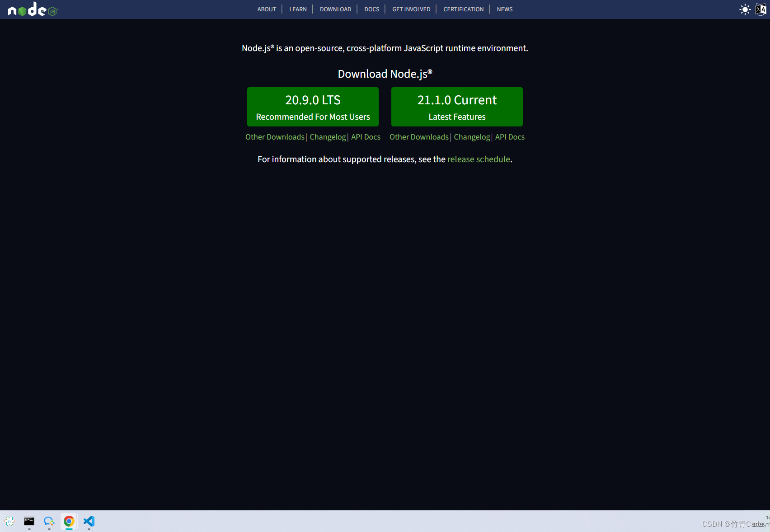Open the terminal icon in the taskbar
770x532 pixels.
coord(29,521)
